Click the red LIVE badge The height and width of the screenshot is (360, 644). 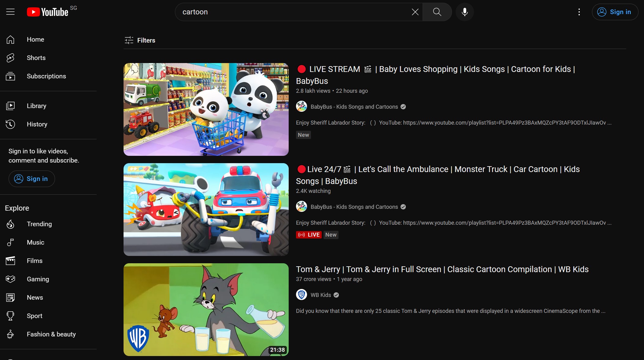[x=309, y=235]
